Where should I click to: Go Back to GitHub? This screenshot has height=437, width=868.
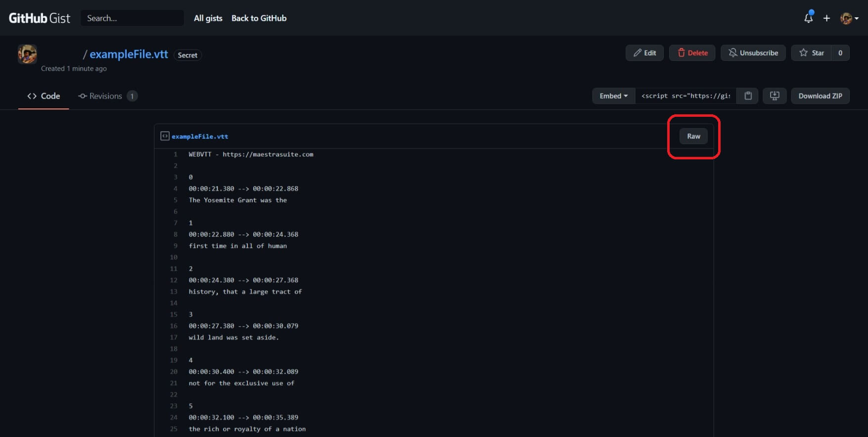[x=259, y=18]
